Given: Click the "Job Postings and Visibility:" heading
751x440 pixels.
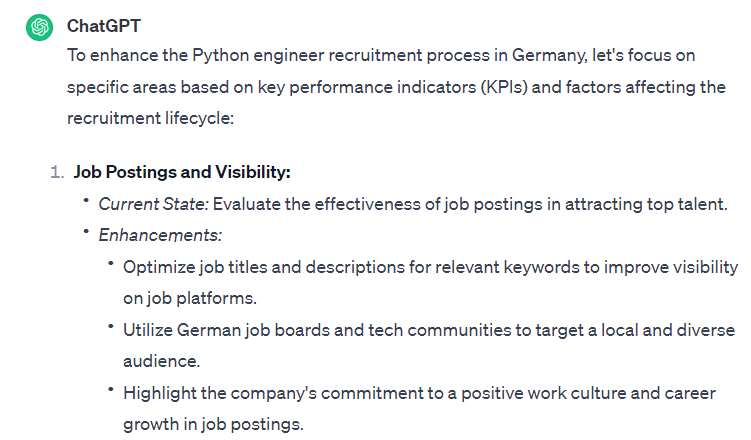Looking at the screenshot, I should click(x=182, y=172).
